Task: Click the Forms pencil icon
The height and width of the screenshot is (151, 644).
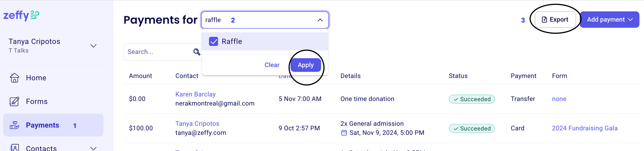Action: click(14, 101)
